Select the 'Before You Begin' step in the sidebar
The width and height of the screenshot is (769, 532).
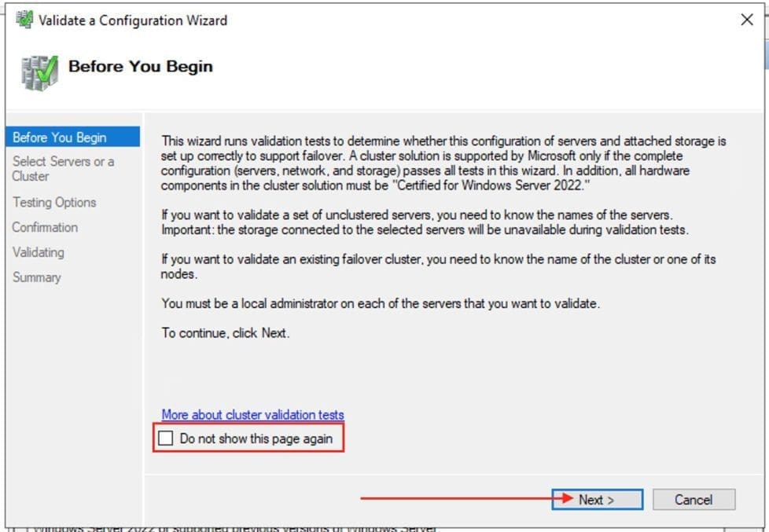click(60, 138)
